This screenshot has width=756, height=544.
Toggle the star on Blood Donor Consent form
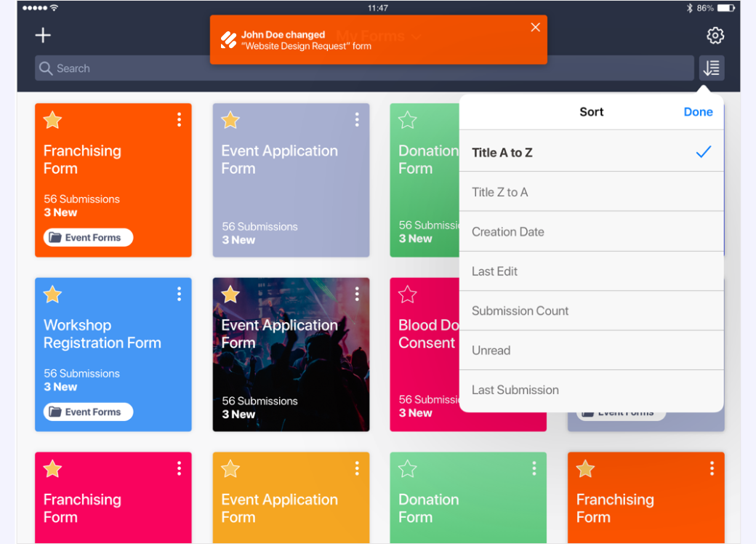406,295
